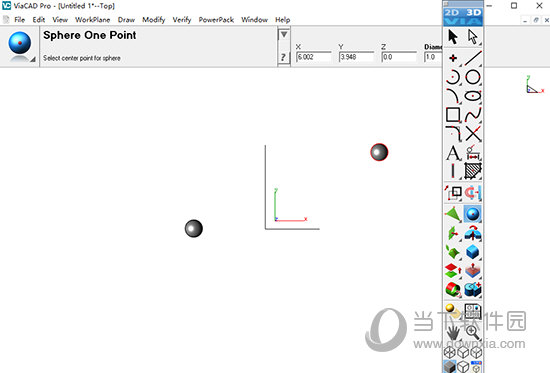This screenshot has width=550, height=373.
Task: Open the Window menu
Action: [x=254, y=20]
